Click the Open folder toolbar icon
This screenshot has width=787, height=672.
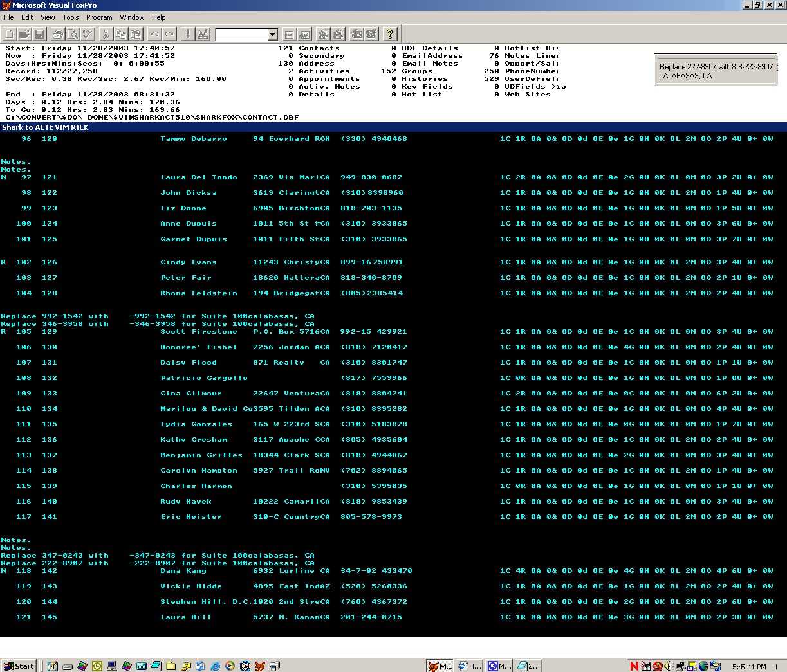coord(24,34)
